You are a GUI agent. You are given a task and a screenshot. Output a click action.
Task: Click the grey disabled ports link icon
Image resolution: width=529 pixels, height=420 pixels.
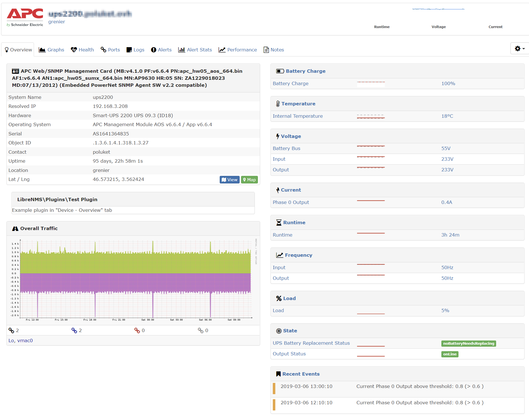201,330
